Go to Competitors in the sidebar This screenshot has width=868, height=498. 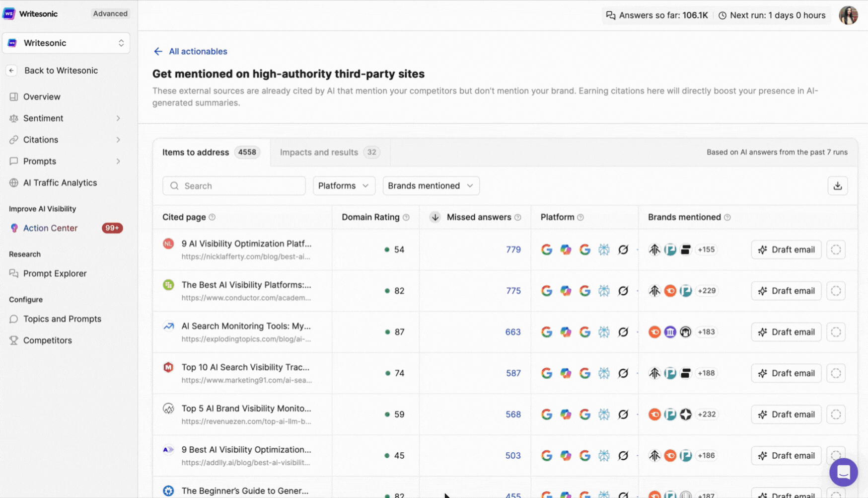(47, 340)
